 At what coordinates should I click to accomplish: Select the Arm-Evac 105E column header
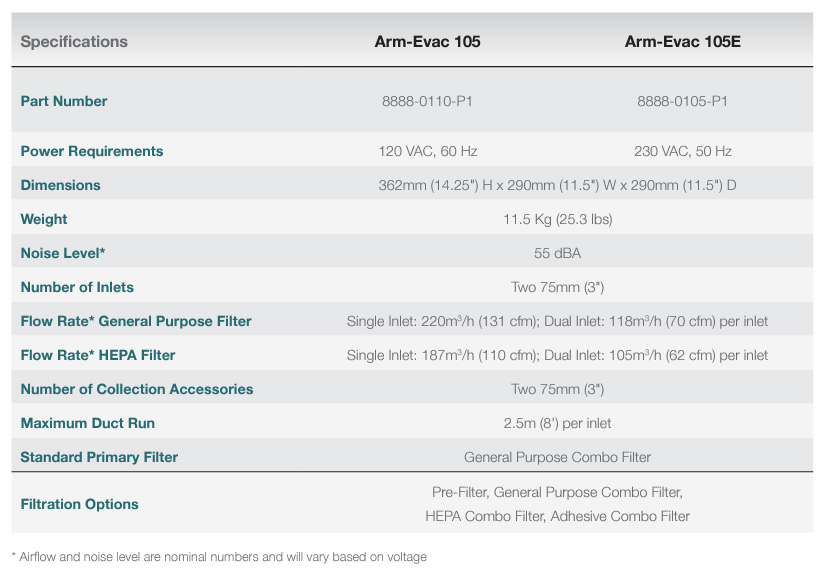click(x=682, y=42)
